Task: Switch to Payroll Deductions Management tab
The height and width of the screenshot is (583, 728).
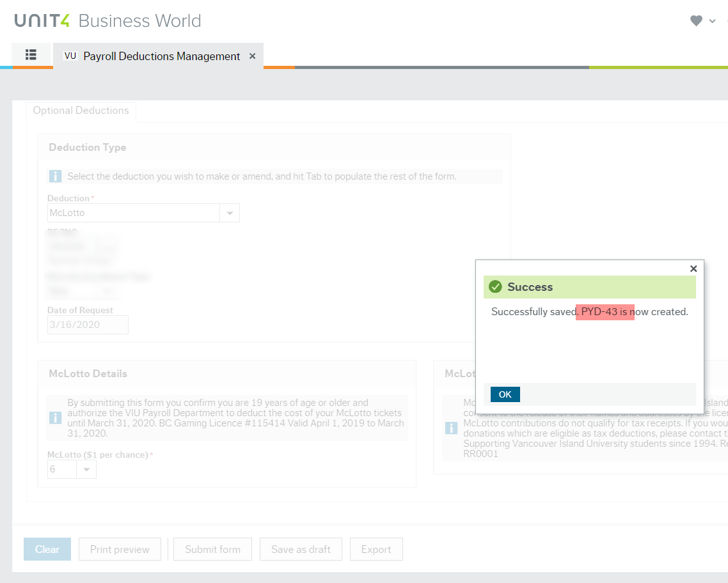Action: click(161, 56)
